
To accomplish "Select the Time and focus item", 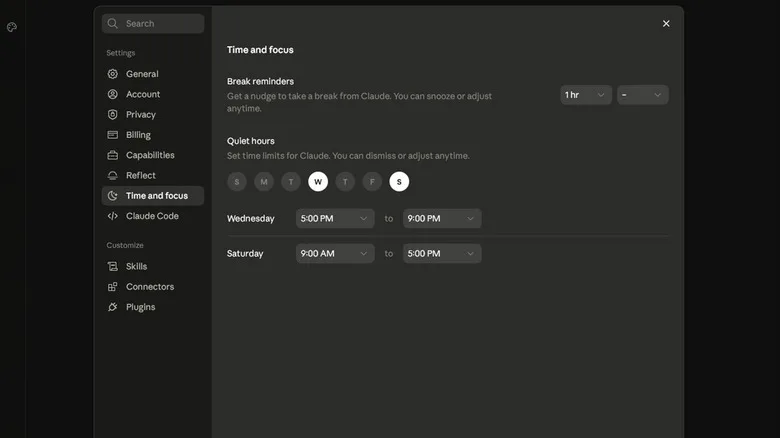I will 153,196.
